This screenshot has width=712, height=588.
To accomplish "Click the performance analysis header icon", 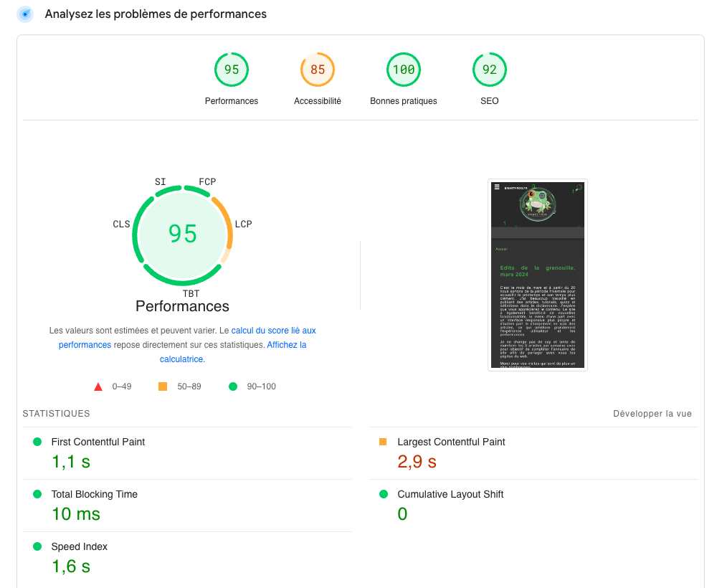I will [x=26, y=14].
